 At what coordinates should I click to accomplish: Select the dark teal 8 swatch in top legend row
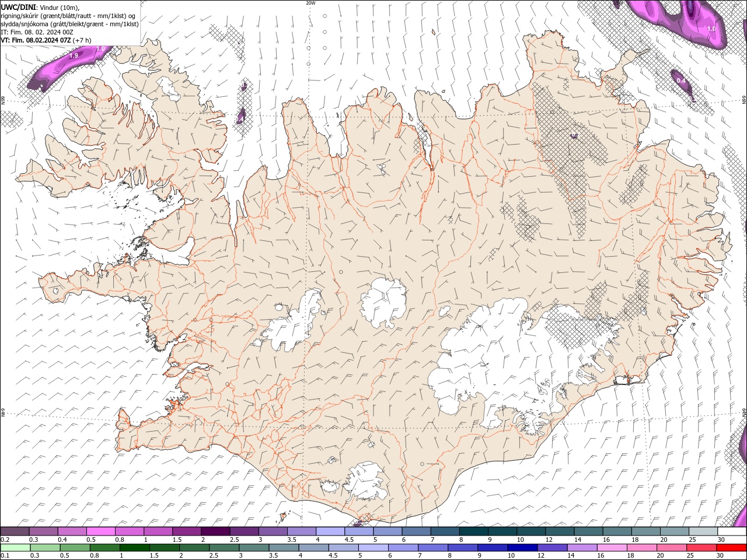pyautogui.click(x=473, y=531)
